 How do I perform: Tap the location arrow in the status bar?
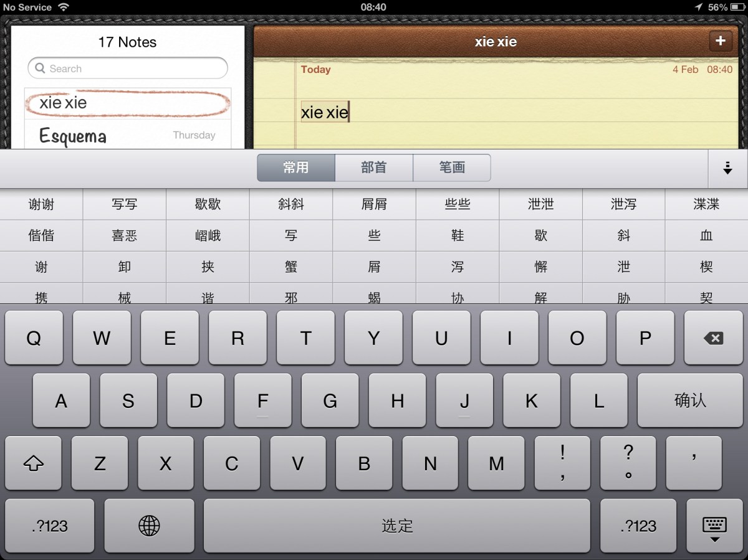click(x=698, y=7)
